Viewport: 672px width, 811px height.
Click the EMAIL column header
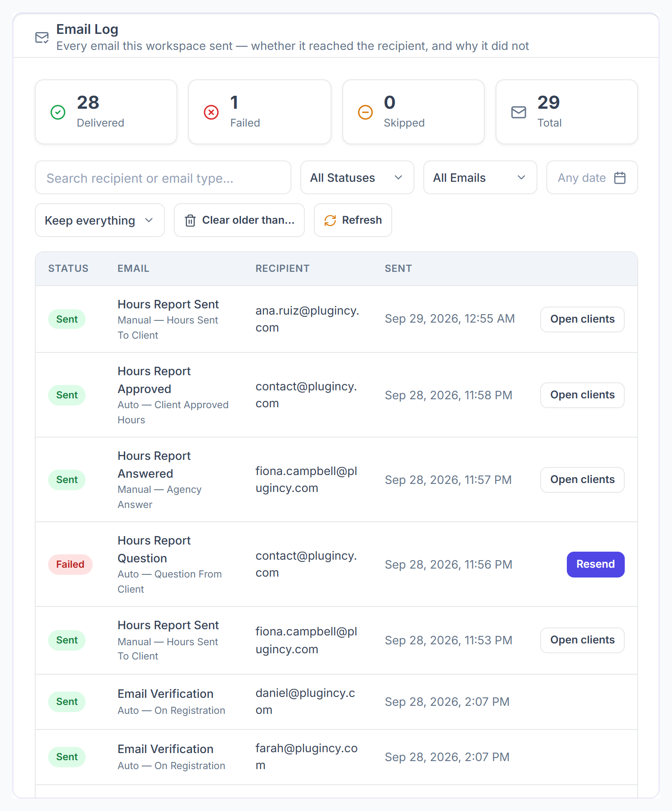[133, 269]
